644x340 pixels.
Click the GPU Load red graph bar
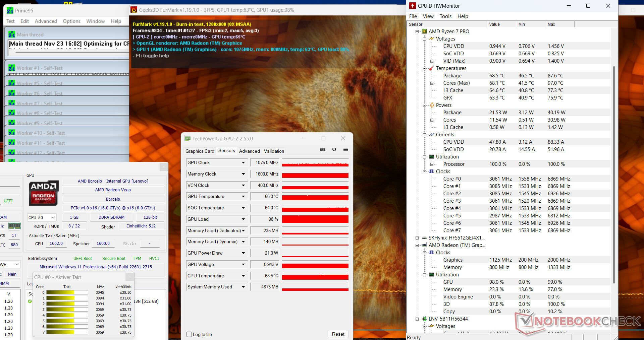pos(315,219)
